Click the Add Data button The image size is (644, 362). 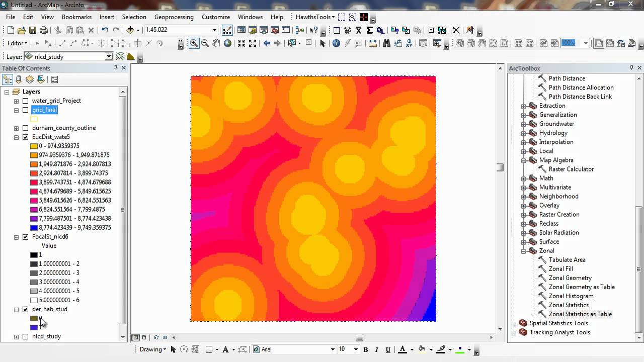130,30
